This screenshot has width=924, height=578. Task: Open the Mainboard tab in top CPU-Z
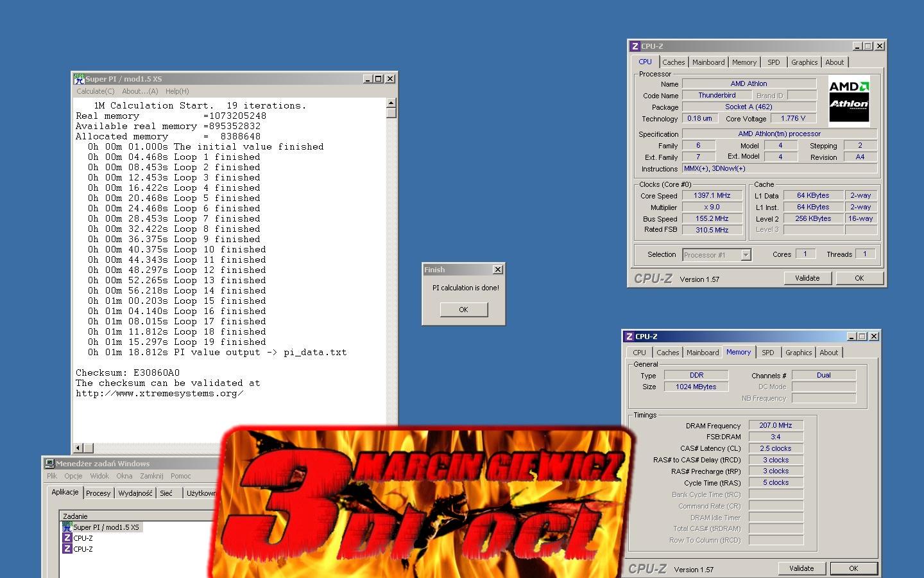coord(708,62)
